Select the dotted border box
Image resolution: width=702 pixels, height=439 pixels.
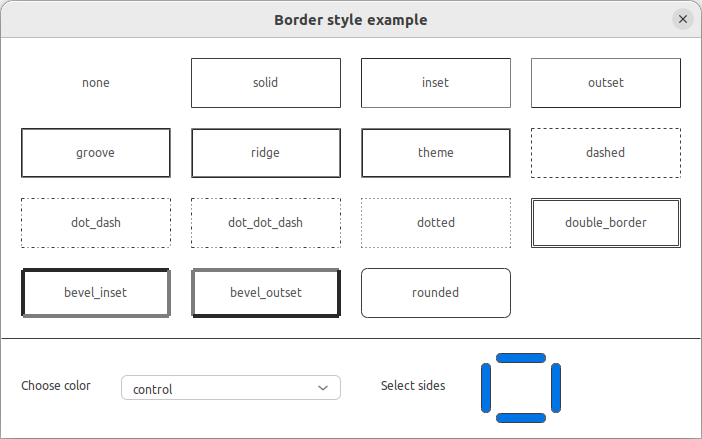tap(436, 223)
